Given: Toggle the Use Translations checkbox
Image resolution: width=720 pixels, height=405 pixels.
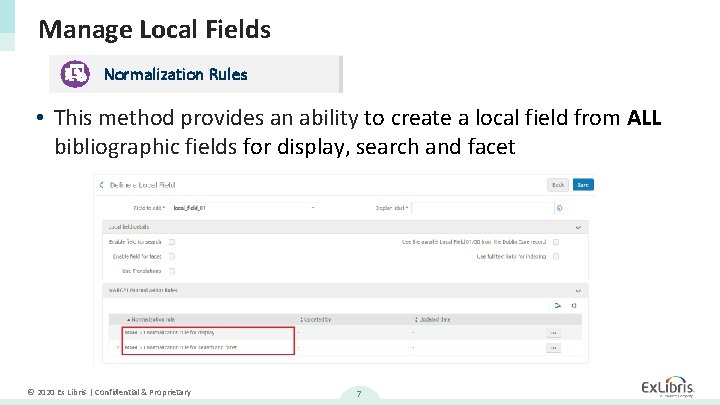Looking at the screenshot, I should (x=172, y=271).
